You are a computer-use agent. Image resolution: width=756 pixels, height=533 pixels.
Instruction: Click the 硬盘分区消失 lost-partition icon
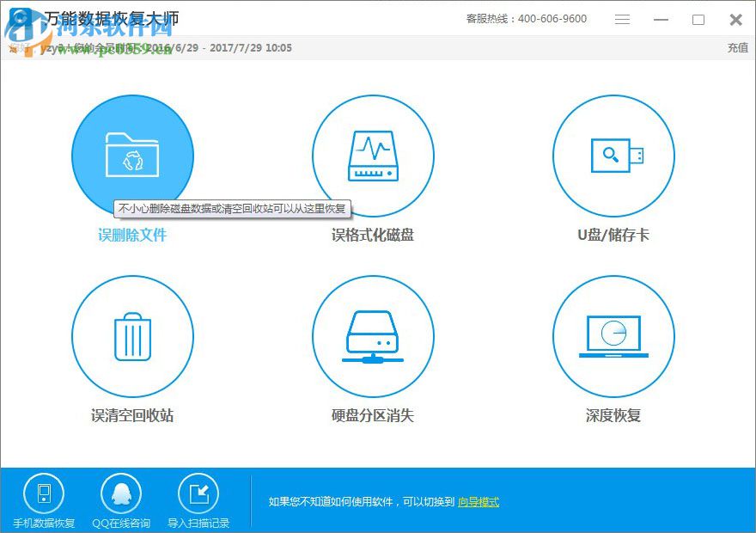point(373,337)
